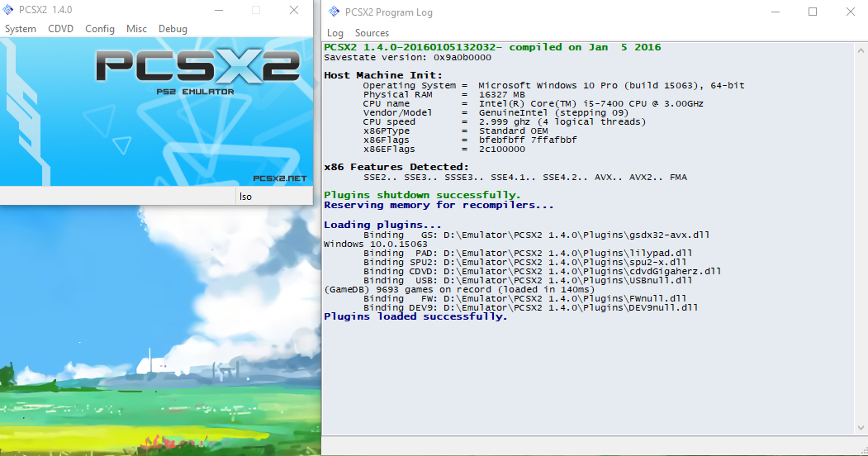Viewport: 868px width, 456px height.
Task: Open the Config menu
Action: click(100, 29)
